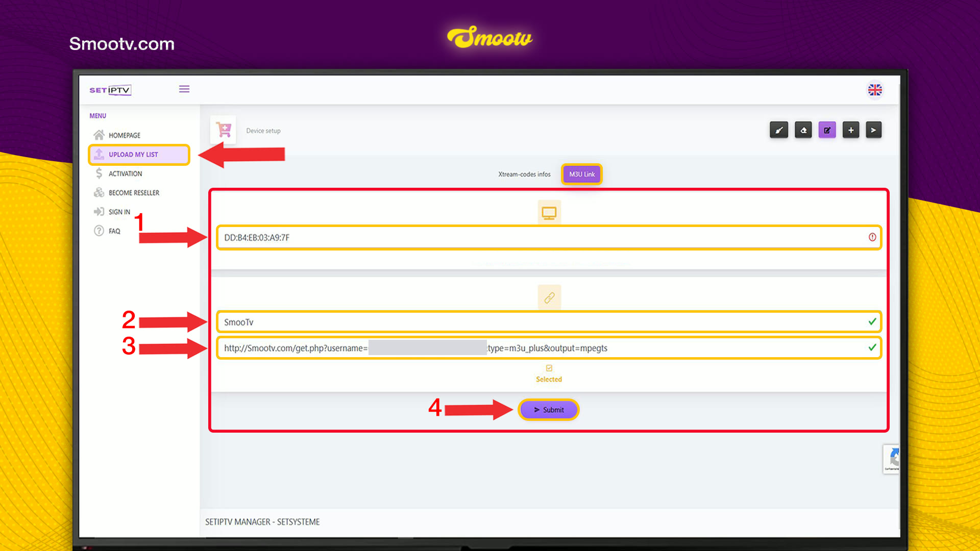Screen dimensions: 980x551
Task: Click the Smootv.com text at top left
Action: (x=122, y=44)
